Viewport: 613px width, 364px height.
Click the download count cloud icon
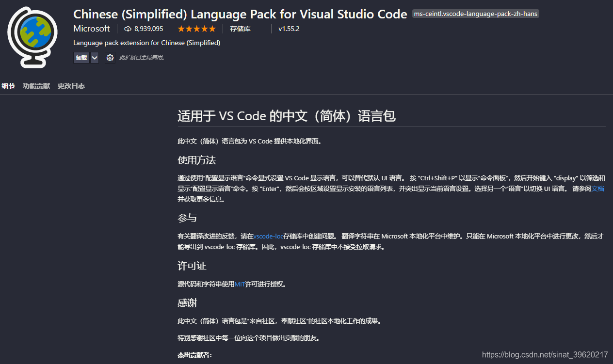coord(128,29)
